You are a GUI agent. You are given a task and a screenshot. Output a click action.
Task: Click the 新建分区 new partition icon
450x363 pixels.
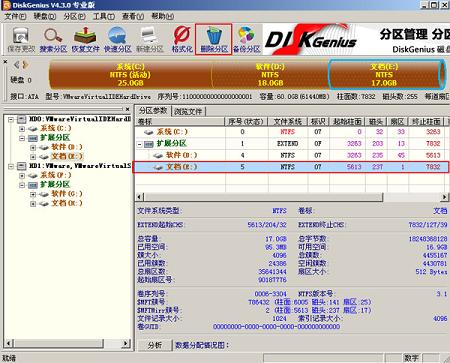pyautogui.click(x=149, y=40)
